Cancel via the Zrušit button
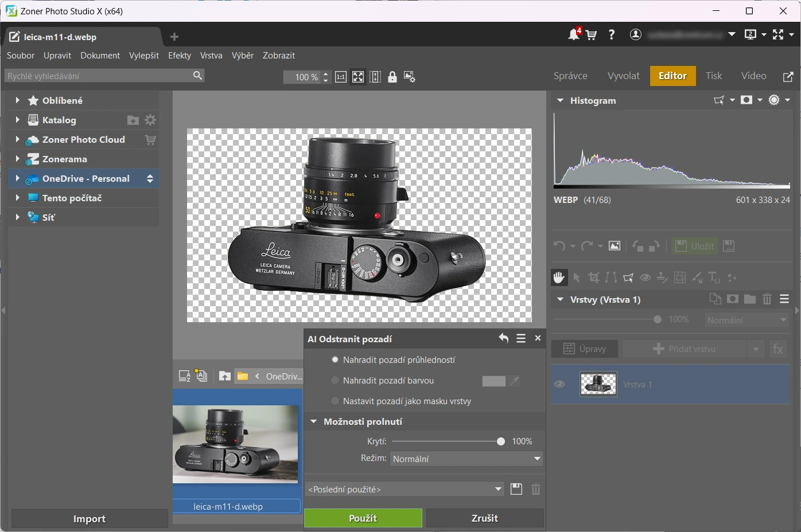801x532 pixels. (x=485, y=518)
